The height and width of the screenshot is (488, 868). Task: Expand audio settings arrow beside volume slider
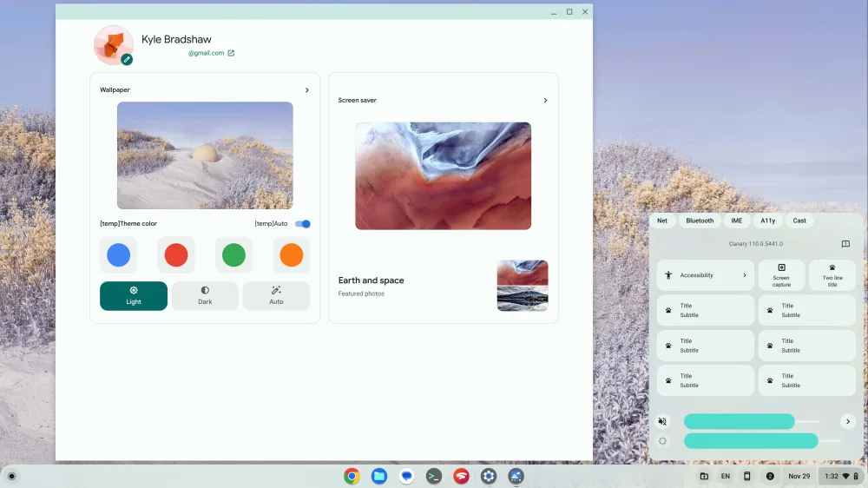click(x=848, y=421)
